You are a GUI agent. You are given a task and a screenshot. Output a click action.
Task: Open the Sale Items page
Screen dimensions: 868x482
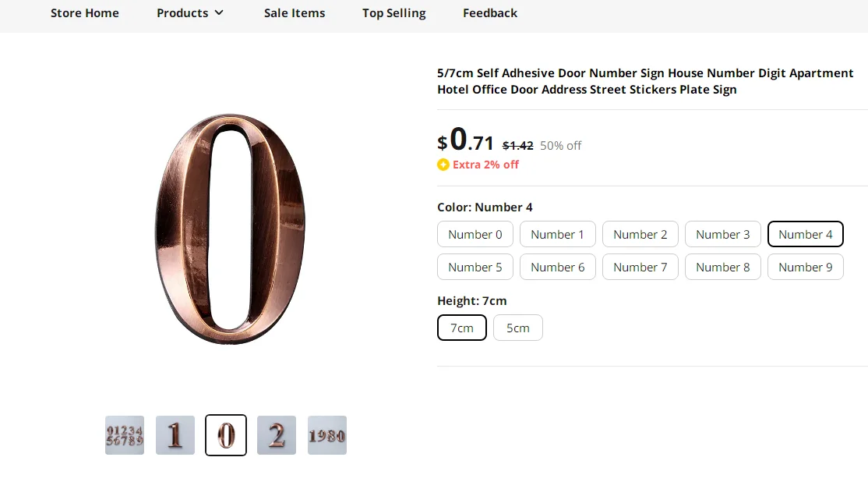click(295, 12)
